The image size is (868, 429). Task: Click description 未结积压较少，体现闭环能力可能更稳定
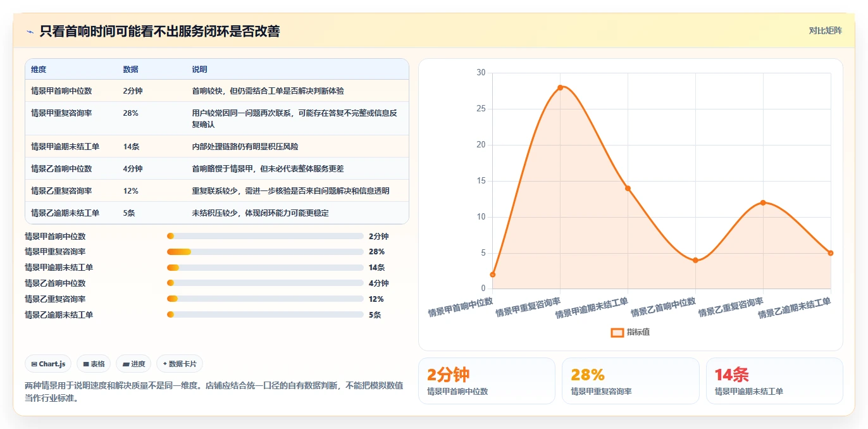(x=261, y=213)
